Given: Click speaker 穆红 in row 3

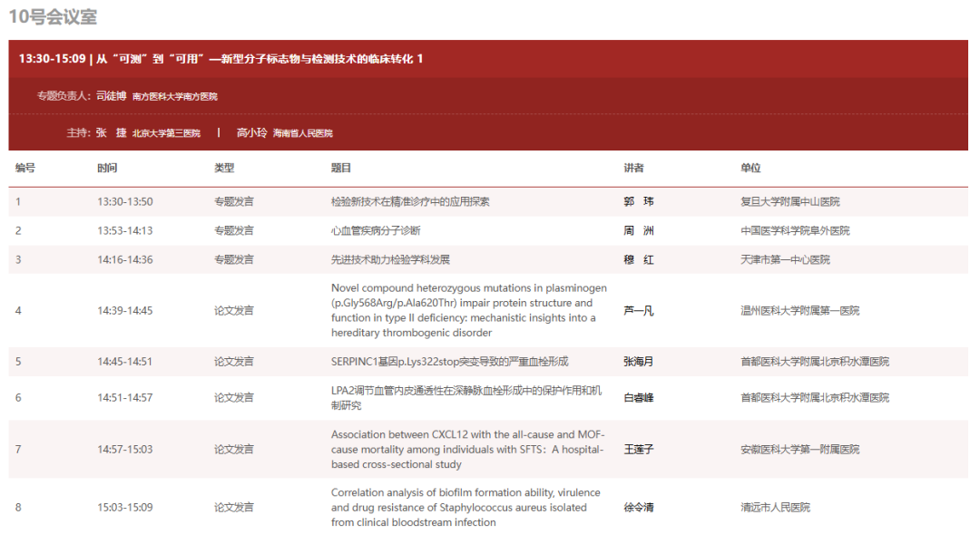Looking at the screenshot, I should tap(639, 260).
